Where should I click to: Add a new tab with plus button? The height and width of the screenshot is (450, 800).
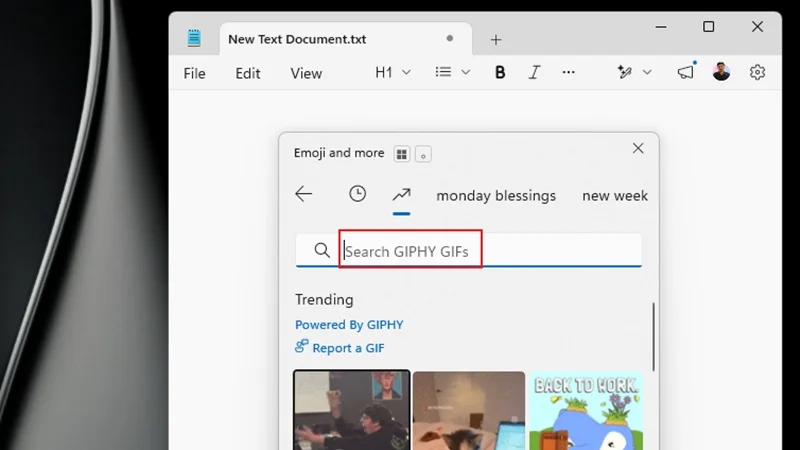tap(496, 40)
